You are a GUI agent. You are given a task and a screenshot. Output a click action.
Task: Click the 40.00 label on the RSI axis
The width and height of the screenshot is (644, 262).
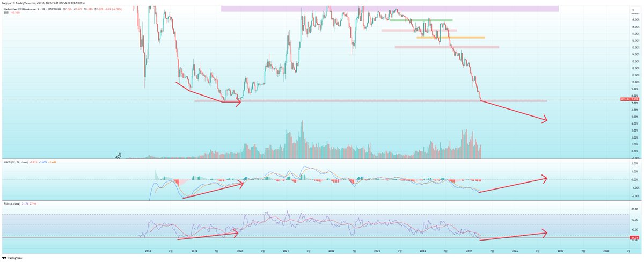pyautogui.click(x=635, y=229)
